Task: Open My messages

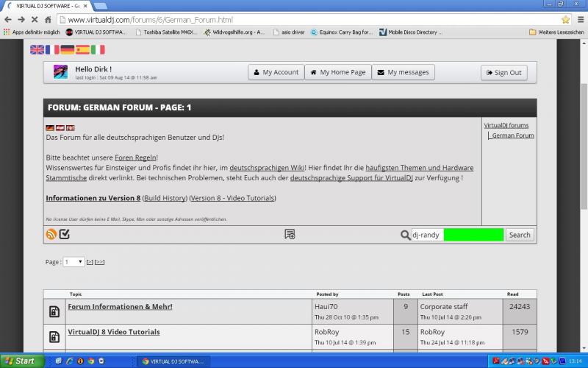Action: pos(403,72)
